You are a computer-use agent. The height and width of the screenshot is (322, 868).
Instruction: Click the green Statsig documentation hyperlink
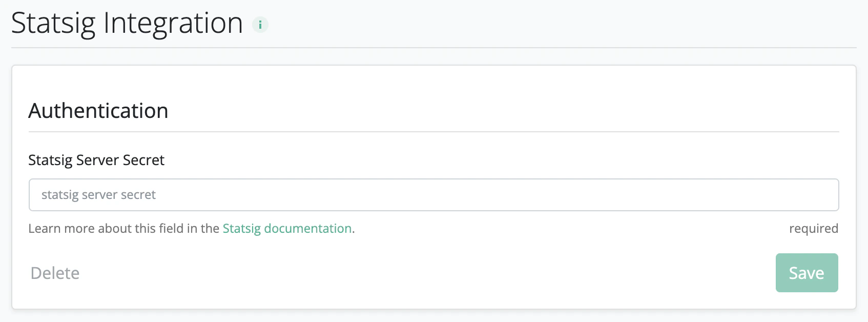point(287,229)
